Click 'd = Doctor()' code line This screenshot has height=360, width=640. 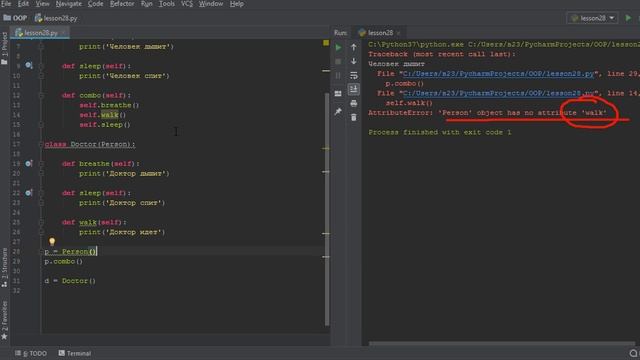click(x=70, y=281)
